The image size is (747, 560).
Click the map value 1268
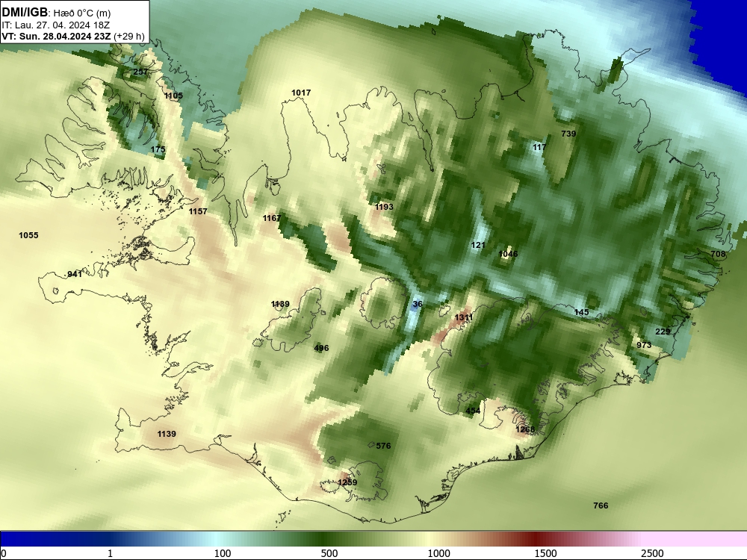click(525, 429)
